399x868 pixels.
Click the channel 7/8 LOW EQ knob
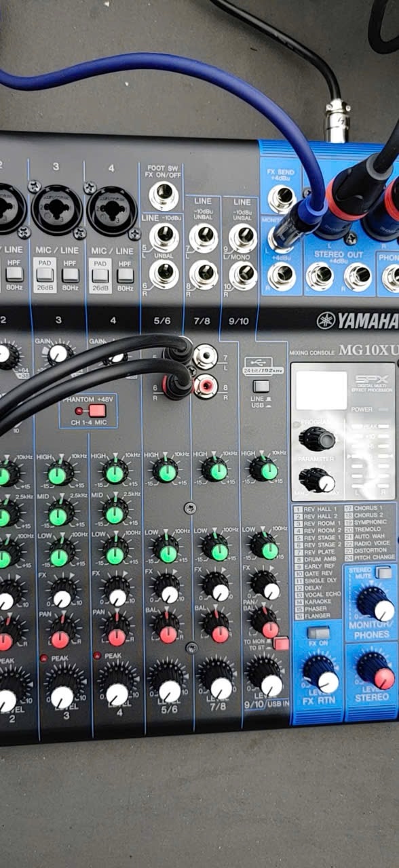(x=216, y=548)
